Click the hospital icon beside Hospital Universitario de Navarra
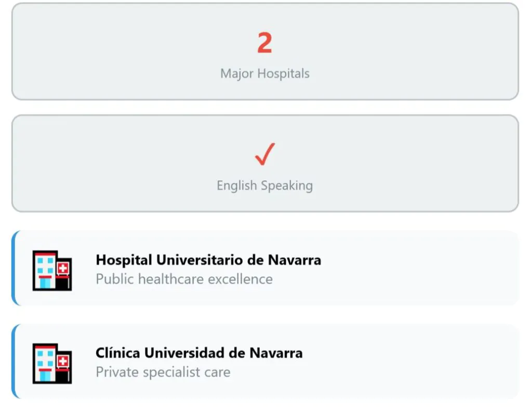Screen dimensions: 532x413 pos(52,270)
